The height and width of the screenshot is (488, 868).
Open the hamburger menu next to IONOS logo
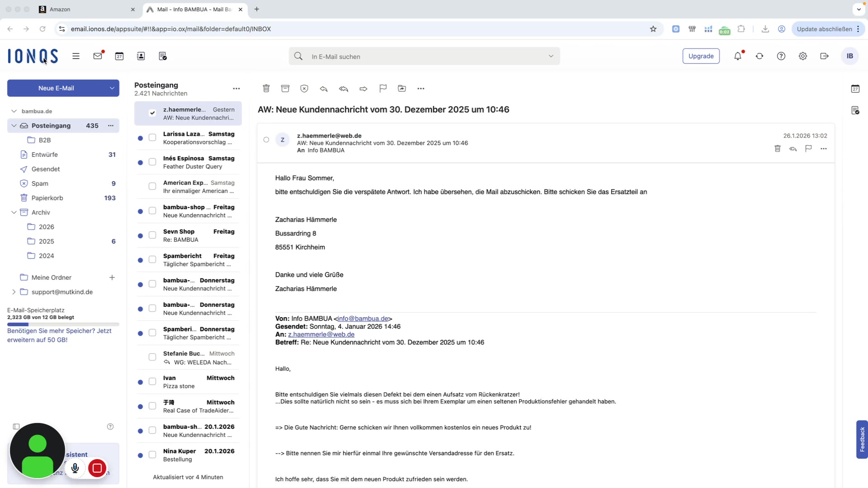click(x=76, y=56)
